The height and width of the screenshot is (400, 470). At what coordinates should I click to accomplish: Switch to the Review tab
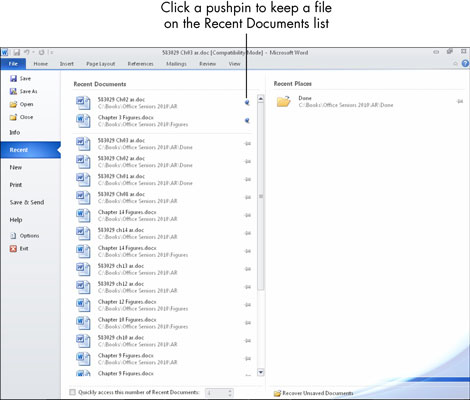point(208,64)
